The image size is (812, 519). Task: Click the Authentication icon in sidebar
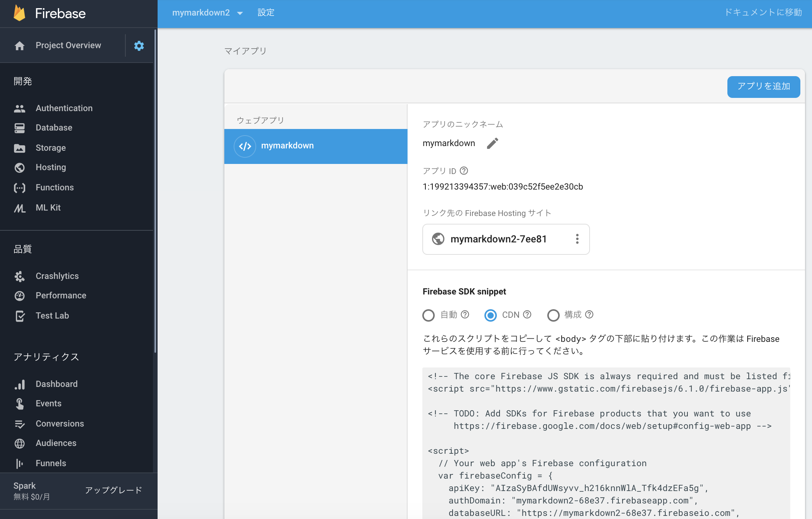pos(19,108)
